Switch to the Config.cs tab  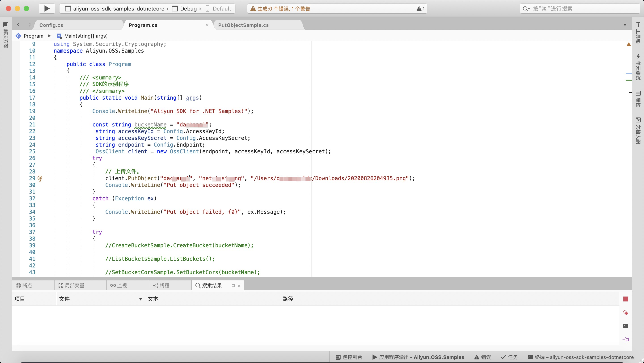pos(51,25)
